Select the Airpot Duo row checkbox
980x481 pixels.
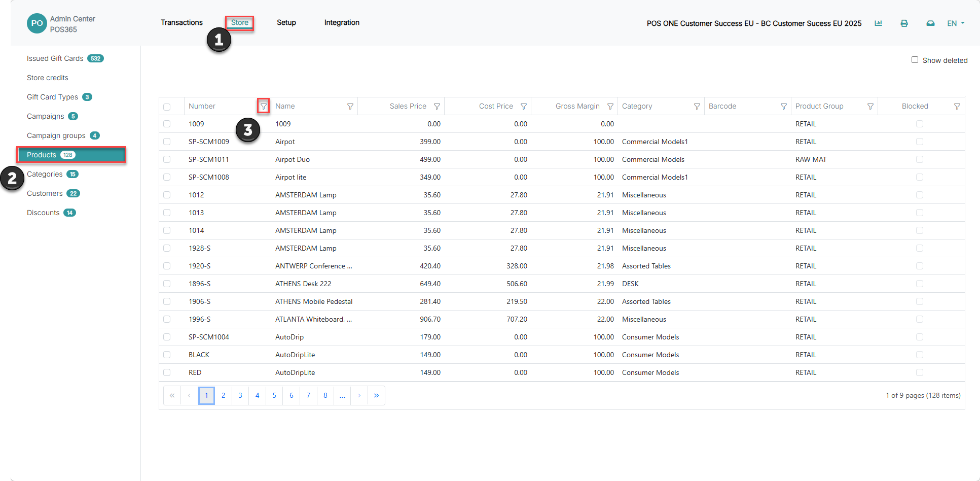[167, 159]
